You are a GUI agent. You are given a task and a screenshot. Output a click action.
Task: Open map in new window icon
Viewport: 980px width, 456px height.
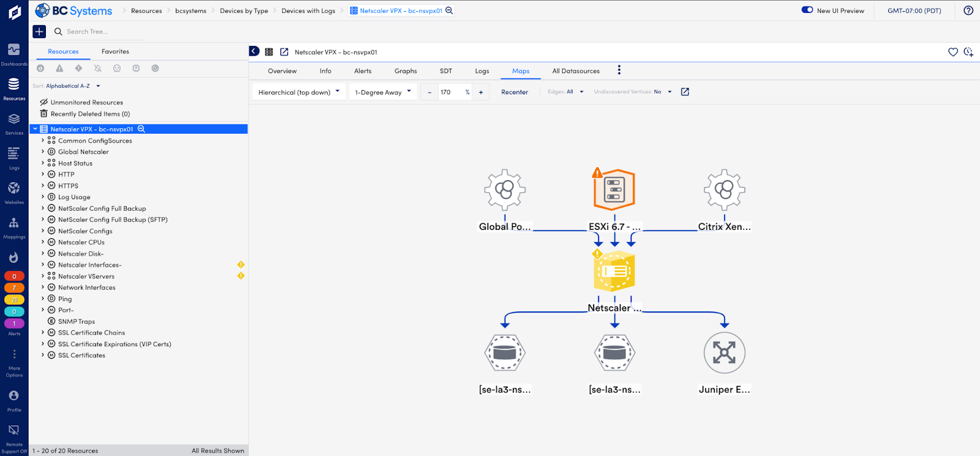click(x=685, y=92)
